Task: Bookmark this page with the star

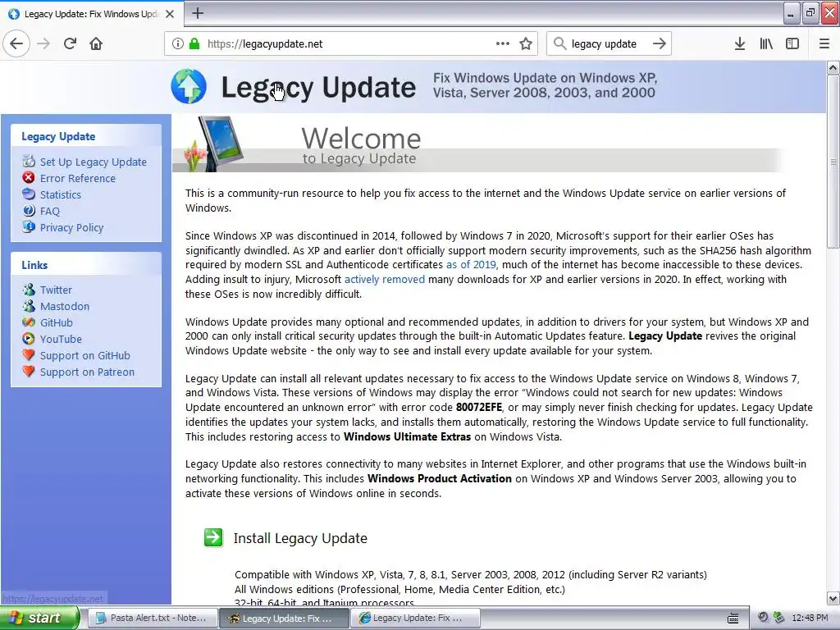Action: [526, 43]
